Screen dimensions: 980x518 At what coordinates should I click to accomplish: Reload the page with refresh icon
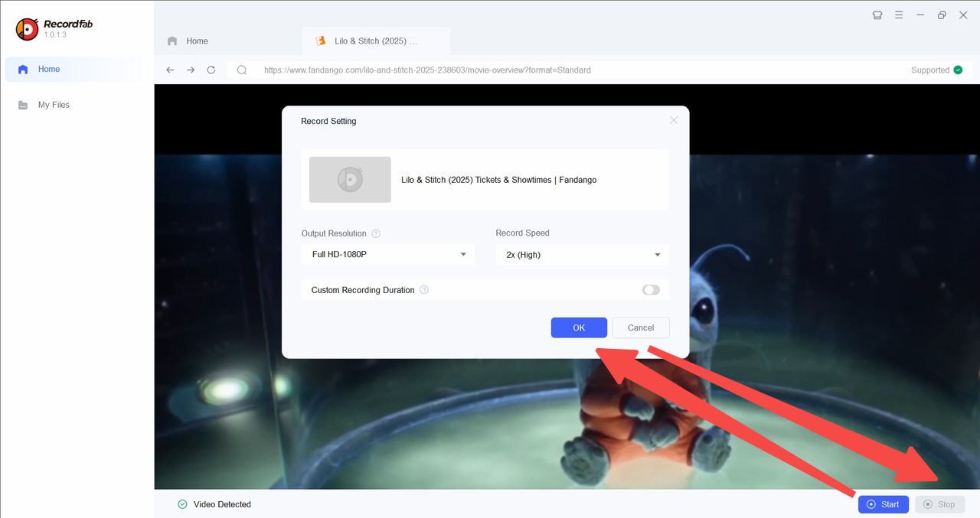(x=211, y=70)
